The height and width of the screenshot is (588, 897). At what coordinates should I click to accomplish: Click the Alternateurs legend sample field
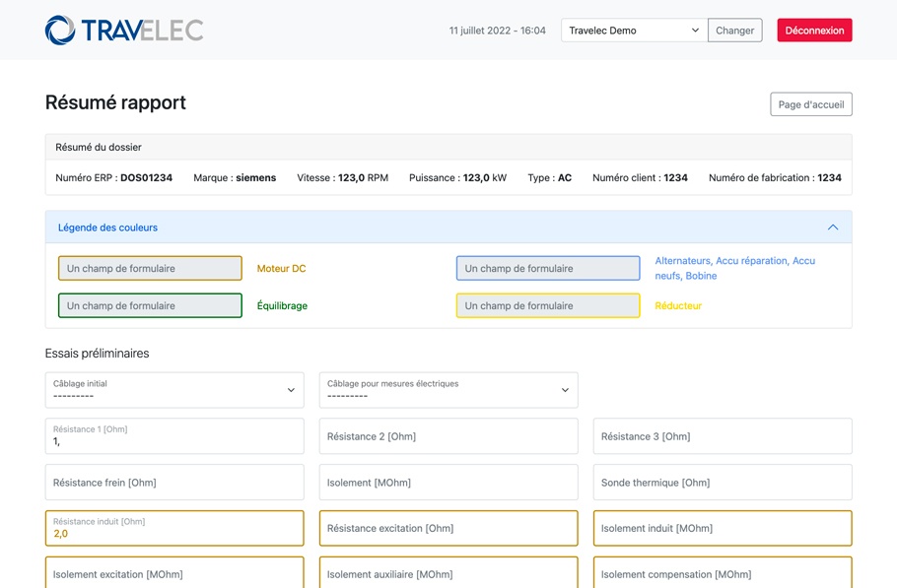(x=548, y=268)
